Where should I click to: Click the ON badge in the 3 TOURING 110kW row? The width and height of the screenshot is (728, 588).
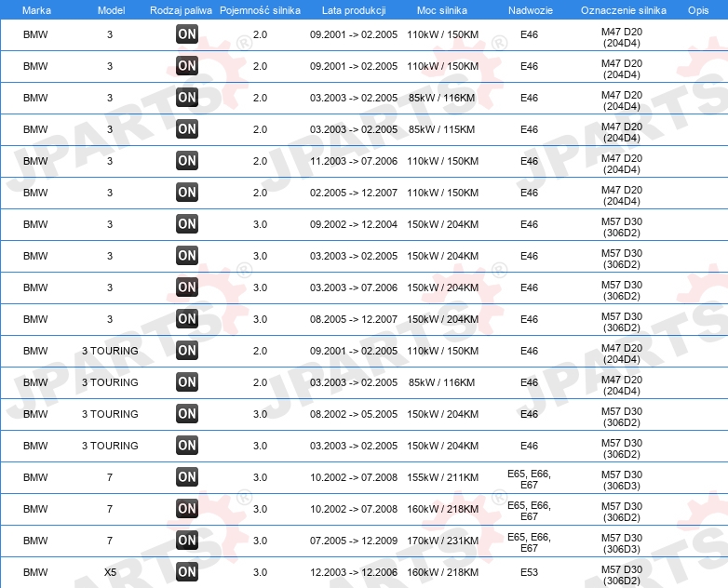(x=187, y=351)
